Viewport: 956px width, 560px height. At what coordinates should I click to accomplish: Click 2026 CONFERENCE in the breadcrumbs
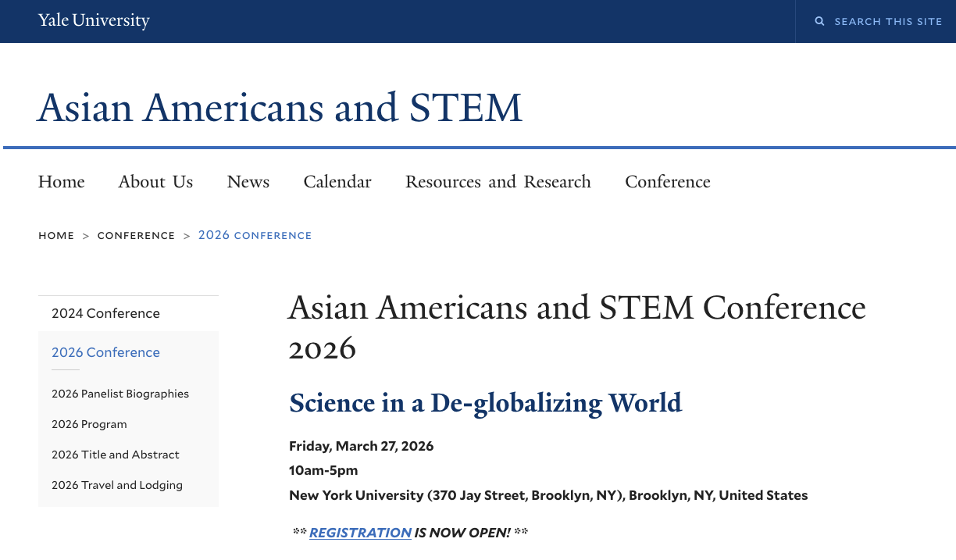coord(255,235)
